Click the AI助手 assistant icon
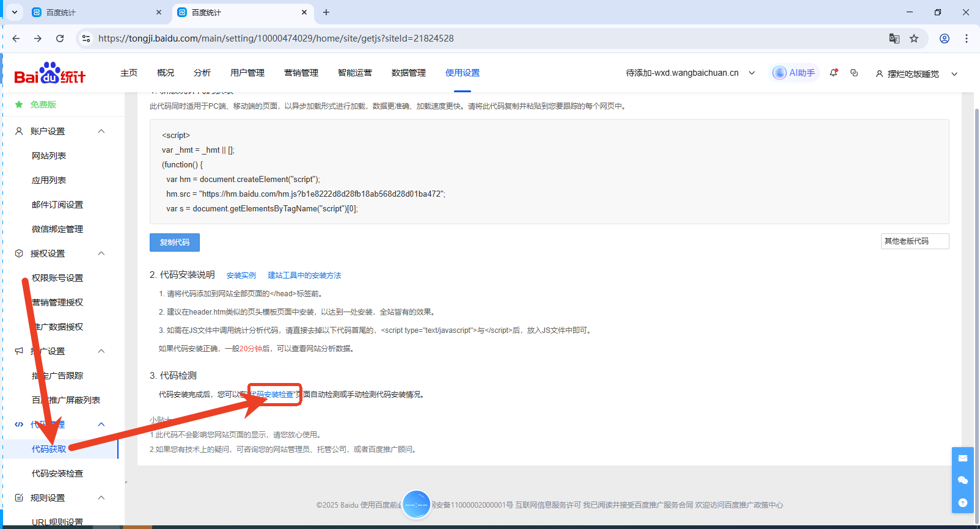 794,73
